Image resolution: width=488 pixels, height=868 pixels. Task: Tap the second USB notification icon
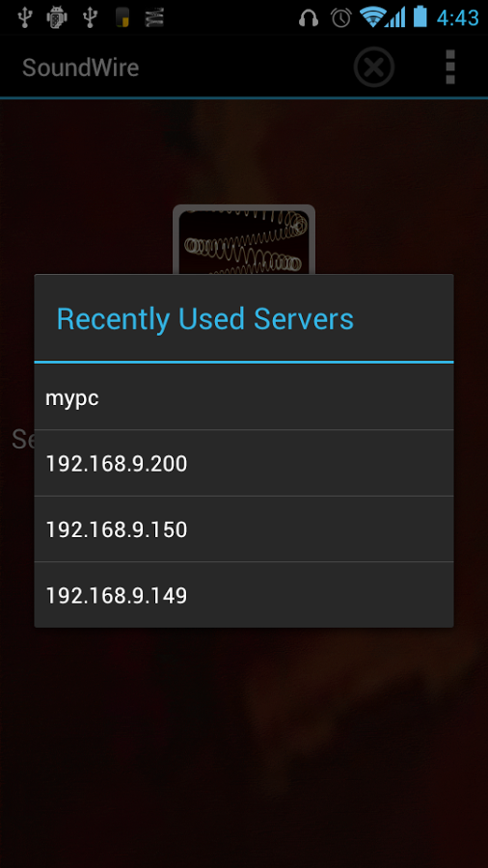[x=91, y=17]
